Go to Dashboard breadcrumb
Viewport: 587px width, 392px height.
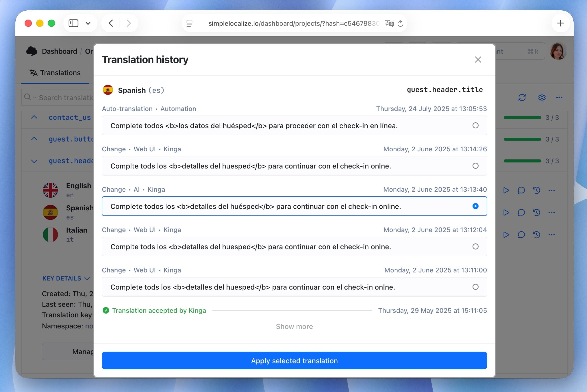point(59,51)
